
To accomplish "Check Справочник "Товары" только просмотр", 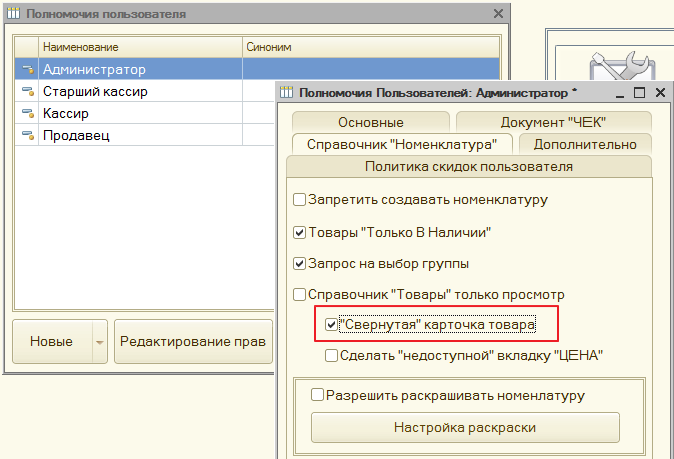I will pyautogui.click(x=299, y=294).
